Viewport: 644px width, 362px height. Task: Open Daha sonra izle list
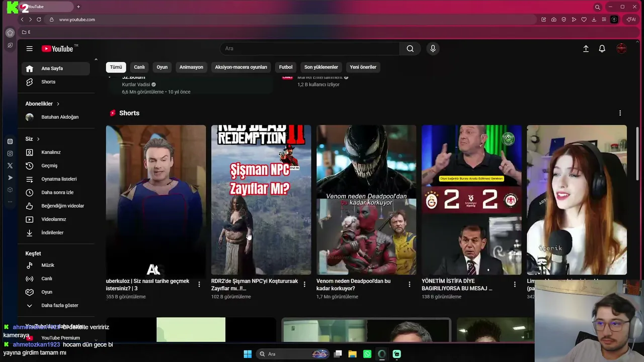55,193
